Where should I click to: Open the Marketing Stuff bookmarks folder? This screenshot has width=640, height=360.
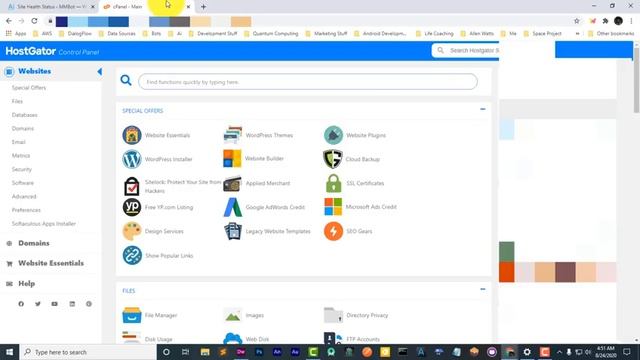pos(326,33)
